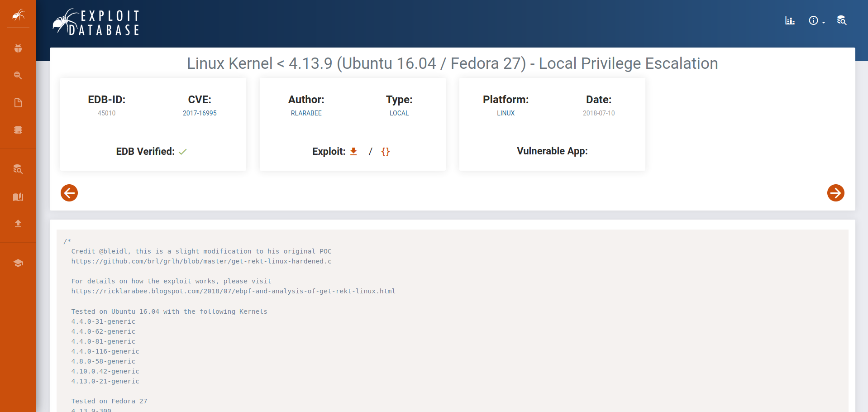The image size is (868, 412).
Task: Download the exploit via the download arrow
Action: 353,152
